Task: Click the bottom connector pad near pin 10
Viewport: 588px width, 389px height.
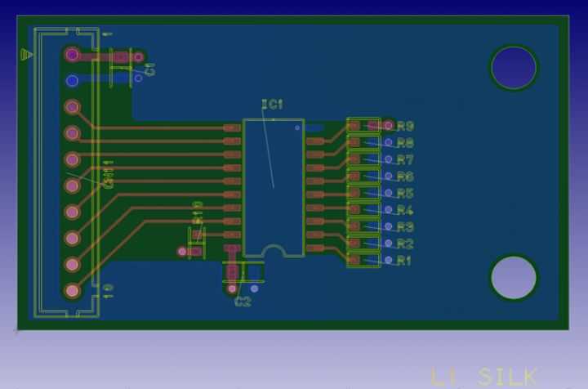Action: [x=72, y=290]
